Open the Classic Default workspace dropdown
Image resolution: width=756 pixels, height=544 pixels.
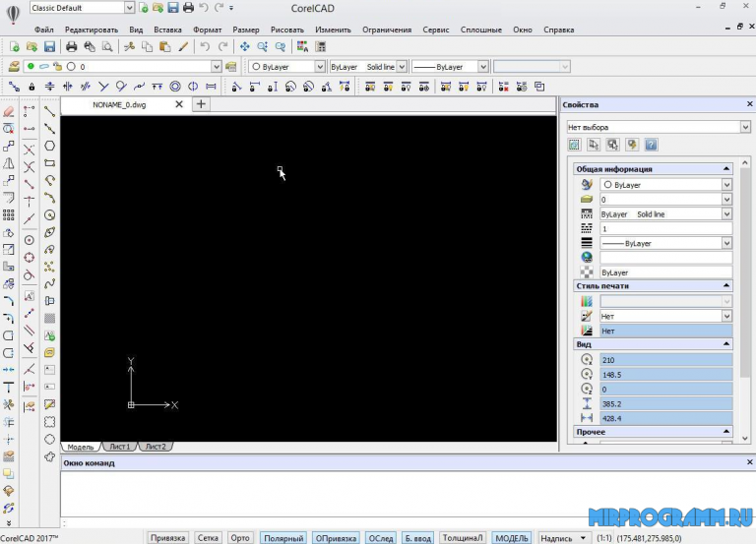point(130,8)
